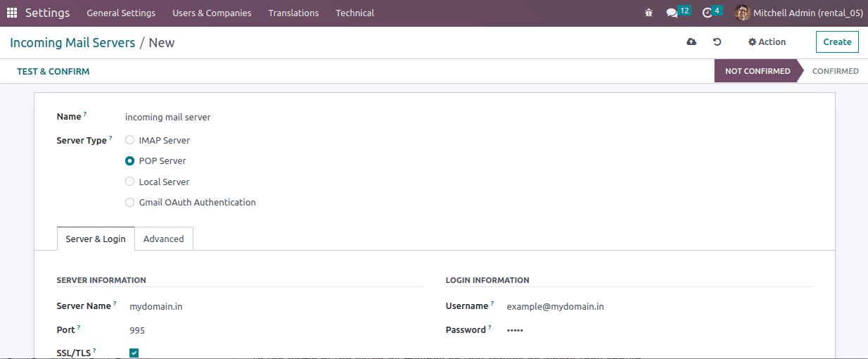Select IMAP Server radio option
The width and height of the screenshot is (868, 359).
[129, 140]
